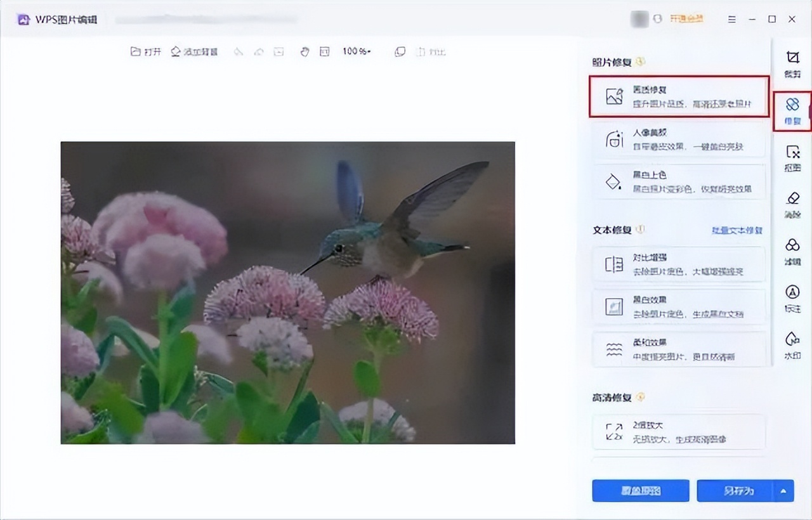Image resolution: width=812 pixels, height=520 pixels.
Task: Select the hand pan tool
Action: (305, 52)
